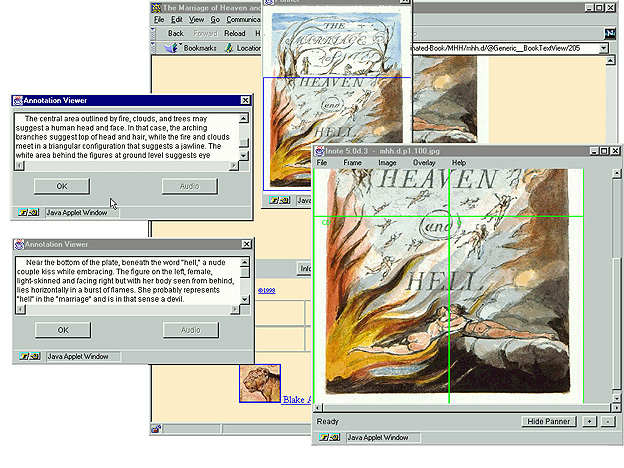The width and height of the screenshot is (624, 468).
Task: Click the Info button on the page
Action: [305, 269]
